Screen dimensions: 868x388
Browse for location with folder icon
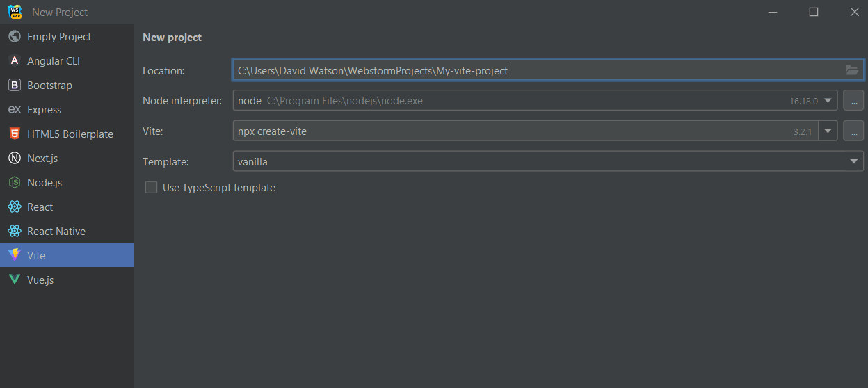(x=851, y=70)
